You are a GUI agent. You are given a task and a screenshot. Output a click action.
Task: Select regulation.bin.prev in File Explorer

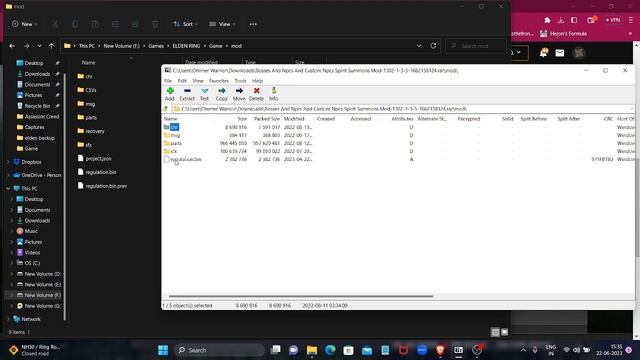(106, 186)
